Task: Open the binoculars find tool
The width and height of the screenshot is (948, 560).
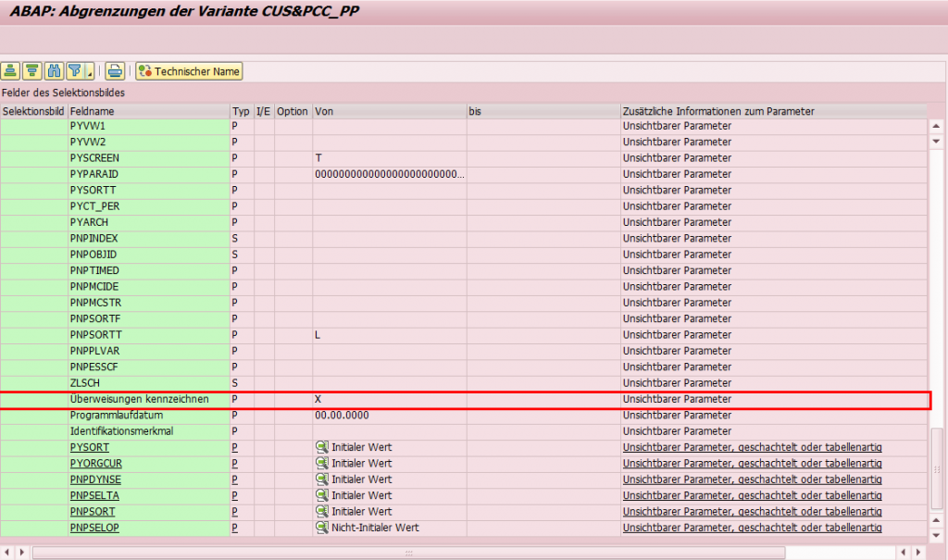Action: point(54,70)
